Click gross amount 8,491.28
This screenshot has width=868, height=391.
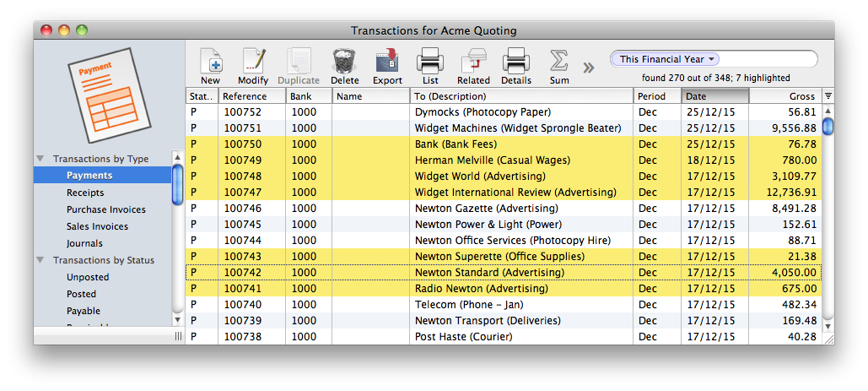793,209
